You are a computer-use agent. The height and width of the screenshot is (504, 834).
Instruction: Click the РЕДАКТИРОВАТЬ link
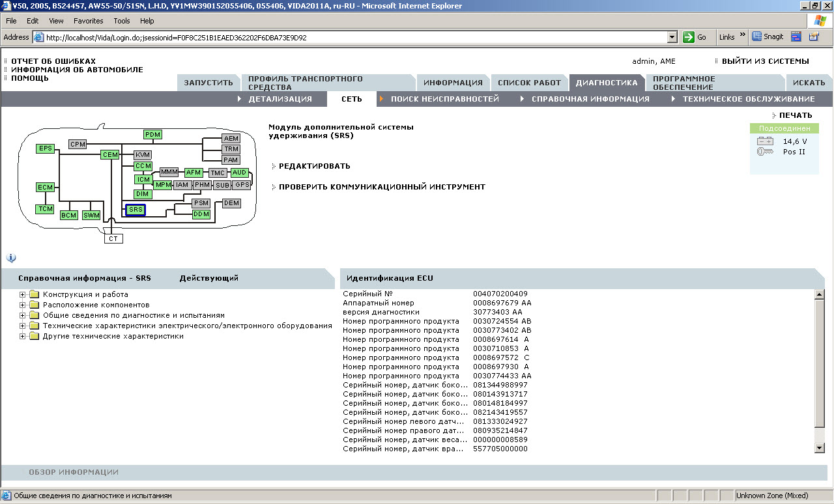pyautogui.click(x=314, y=166)
